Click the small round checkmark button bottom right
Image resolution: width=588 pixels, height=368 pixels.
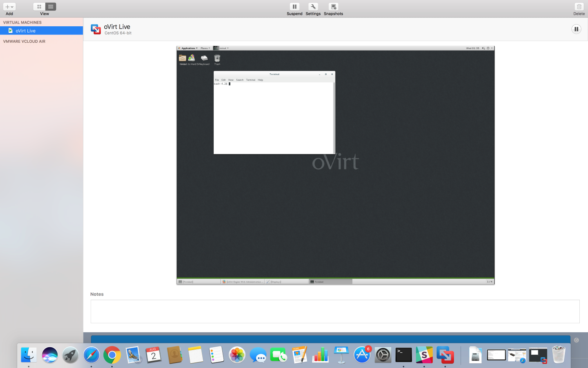(576, 340)
